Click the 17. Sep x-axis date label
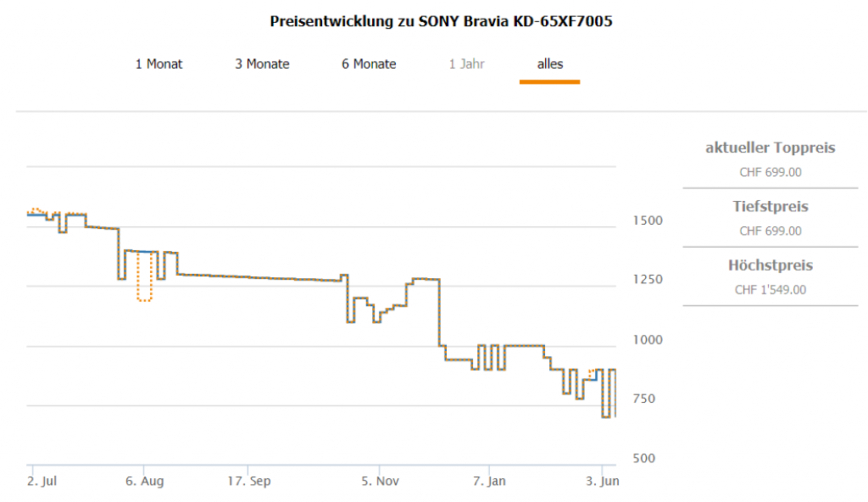 249,481
